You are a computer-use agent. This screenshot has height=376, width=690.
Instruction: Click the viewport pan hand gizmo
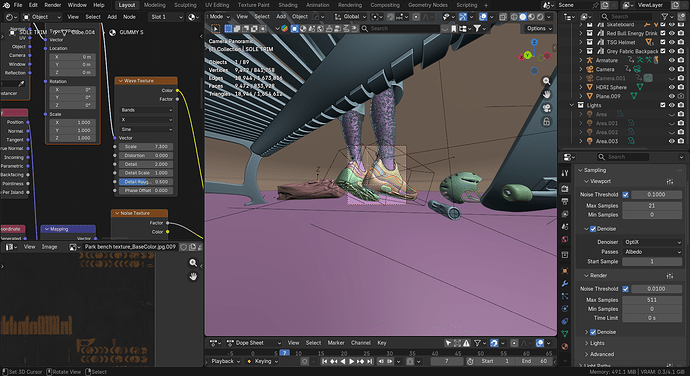pyautogui.click(x=547, y=94)
